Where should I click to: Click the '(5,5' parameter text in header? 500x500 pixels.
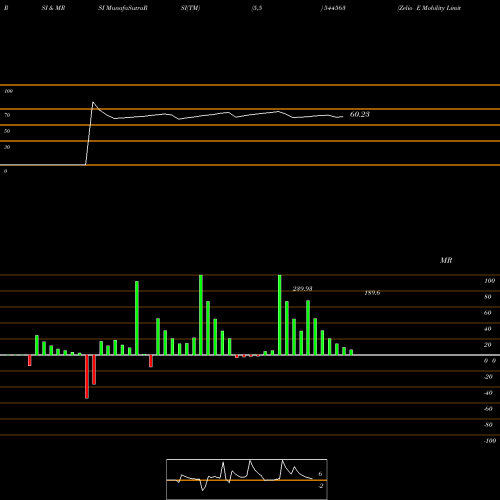[257, 8]
